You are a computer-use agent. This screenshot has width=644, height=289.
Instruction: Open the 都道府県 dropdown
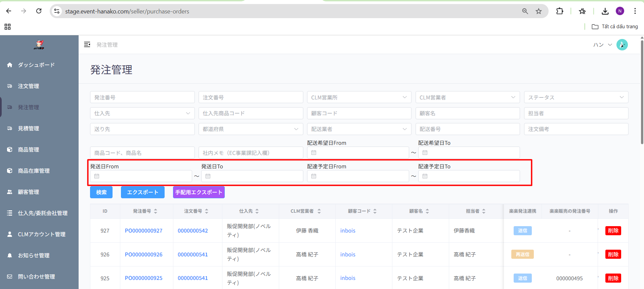pyautogui.click(x=251, y=129)
